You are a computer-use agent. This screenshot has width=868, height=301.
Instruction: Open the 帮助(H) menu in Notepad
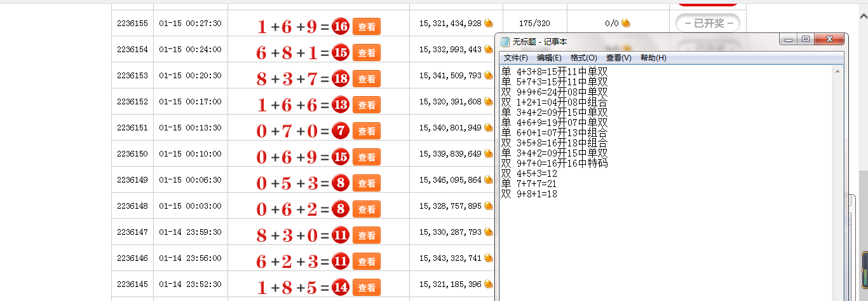pos(653,58)
